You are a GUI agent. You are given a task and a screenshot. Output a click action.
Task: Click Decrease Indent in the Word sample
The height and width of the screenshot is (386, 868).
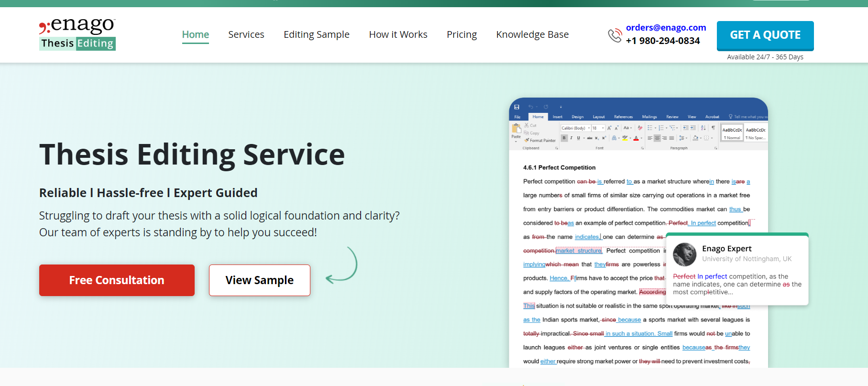[686, 128]
